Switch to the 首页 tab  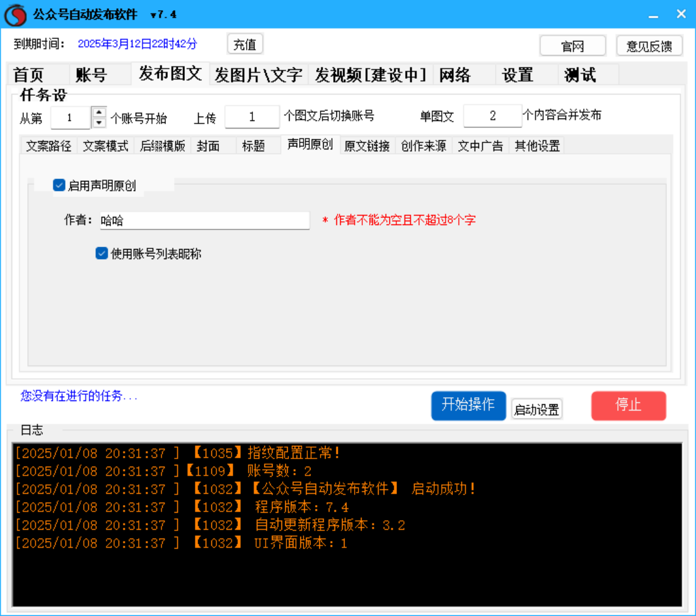[38, 74]
